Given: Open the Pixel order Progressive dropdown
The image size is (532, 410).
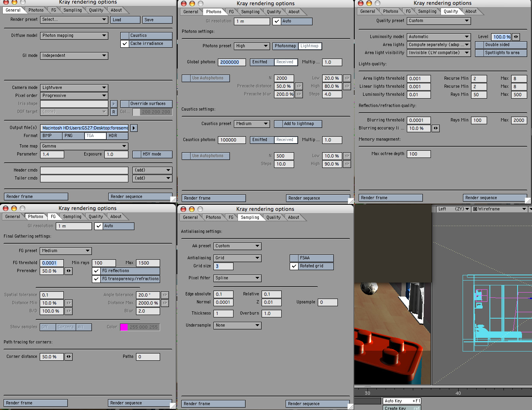Looking at the screenshot, I should (74, 96).
